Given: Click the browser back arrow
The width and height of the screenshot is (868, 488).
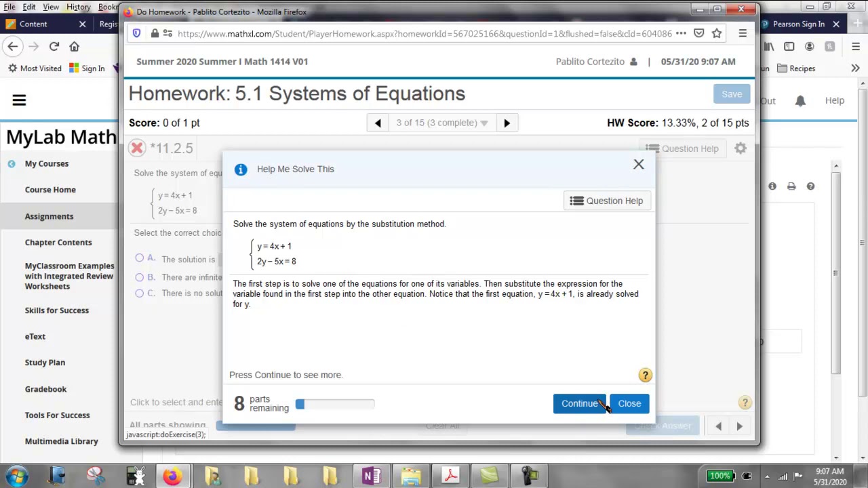Looking at the screenshot, I should pos(13,46).
